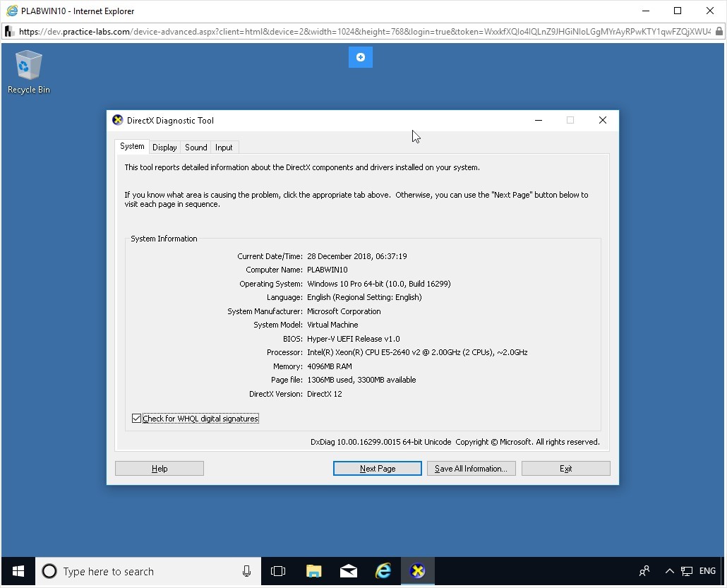727x588 pixels.
Task: Click the network status tray icon
Action: [687, 571]
